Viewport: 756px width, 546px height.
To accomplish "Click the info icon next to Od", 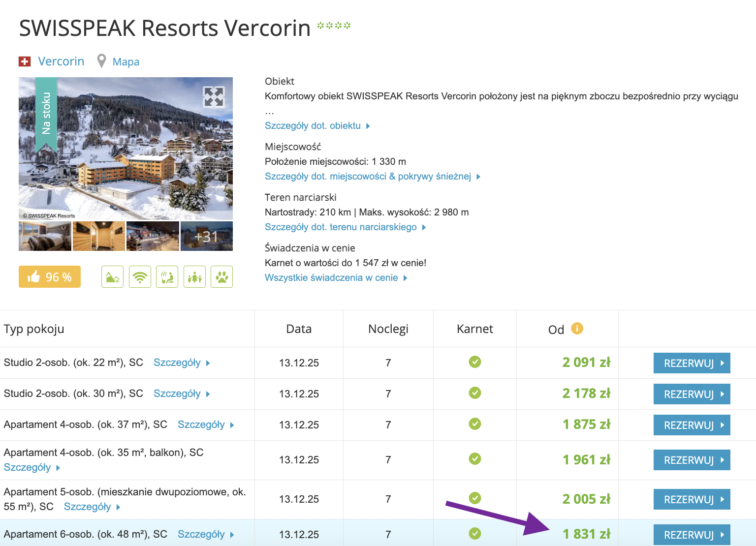I will click(x=577, y=328).
